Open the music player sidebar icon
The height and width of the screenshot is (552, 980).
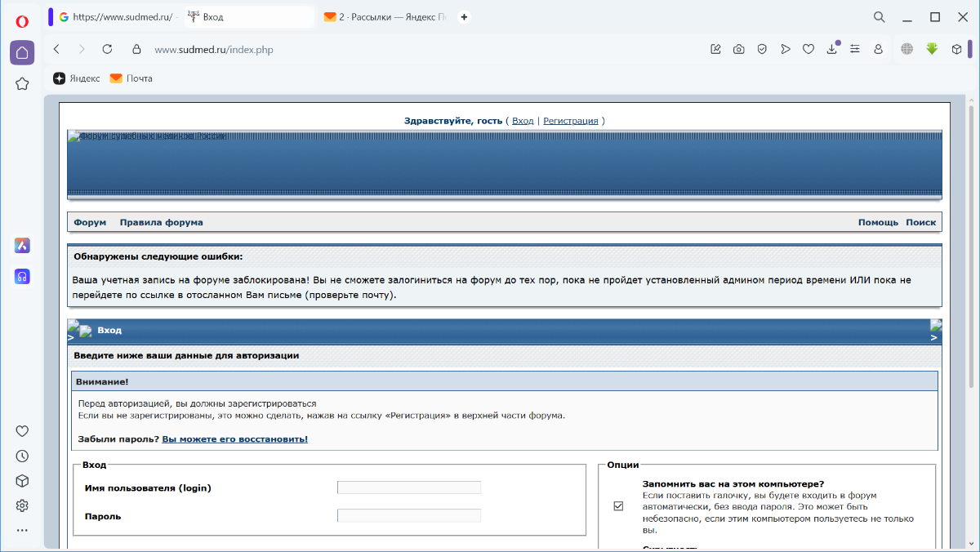22,277
